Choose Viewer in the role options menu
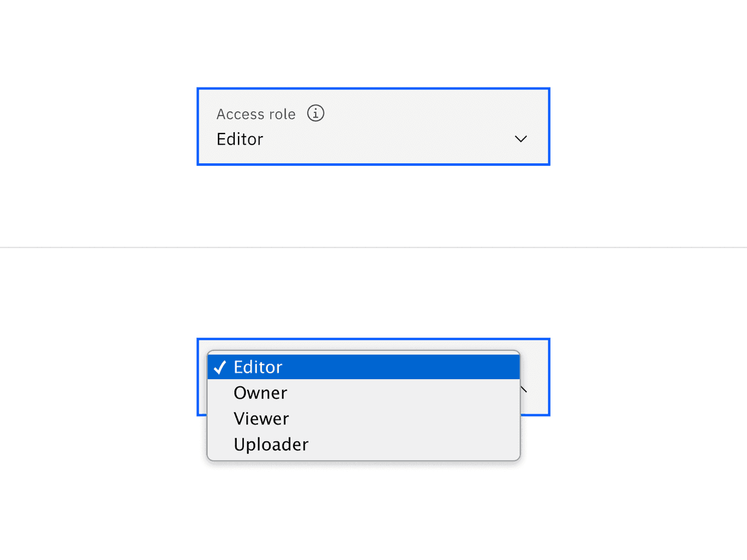This screenshot has width=747, height=560. click(x=261, y=418)
